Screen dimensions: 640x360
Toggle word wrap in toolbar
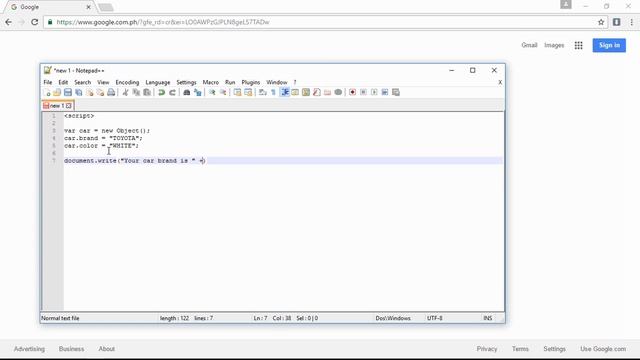262,93
